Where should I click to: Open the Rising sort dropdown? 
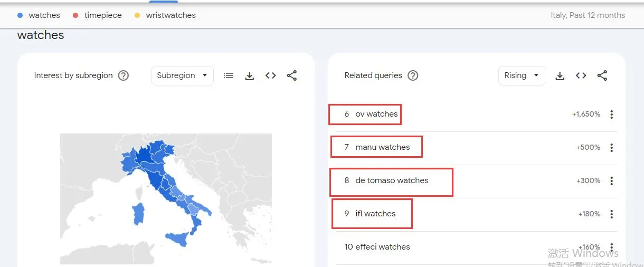pyautogui.click(x=521, y=75)
